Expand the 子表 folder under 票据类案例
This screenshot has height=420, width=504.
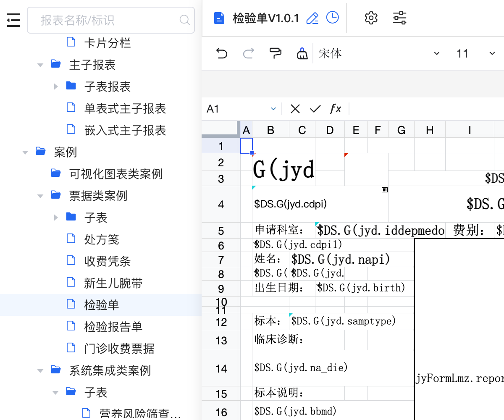point(56,218)
